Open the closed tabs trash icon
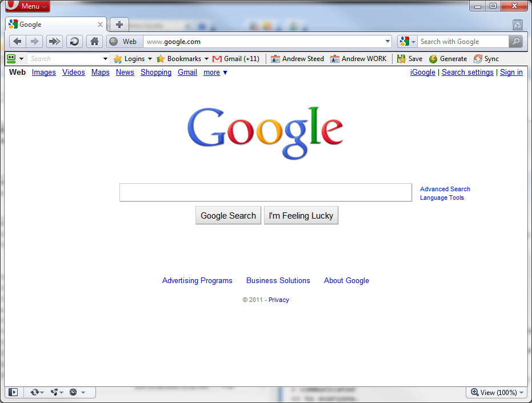Image resolution: width=532 pixels, height=403 pixels. (x=517, y=25)
